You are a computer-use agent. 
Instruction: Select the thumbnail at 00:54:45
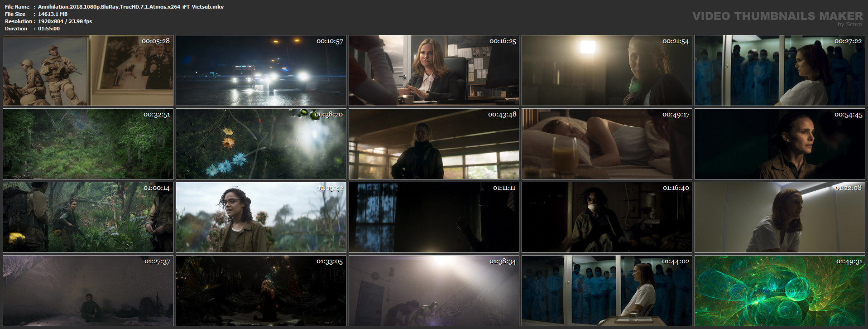point(780,144)
